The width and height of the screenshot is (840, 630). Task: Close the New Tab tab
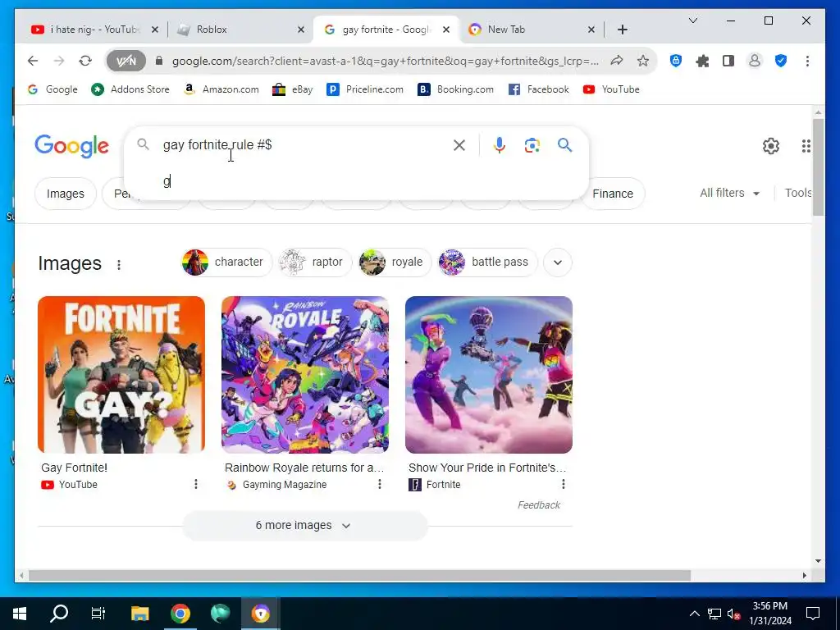pyautogui.click(x=591, y=30)
